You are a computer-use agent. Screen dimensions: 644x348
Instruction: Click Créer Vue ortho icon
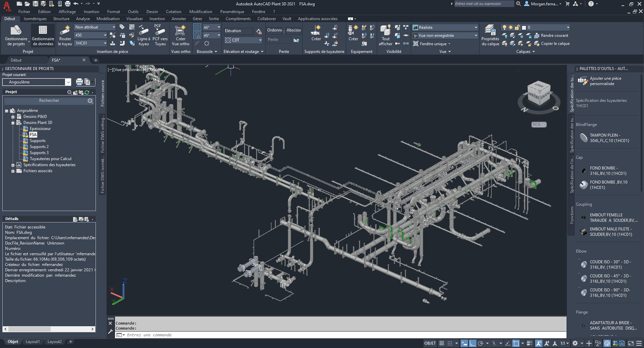coord(180,35)
